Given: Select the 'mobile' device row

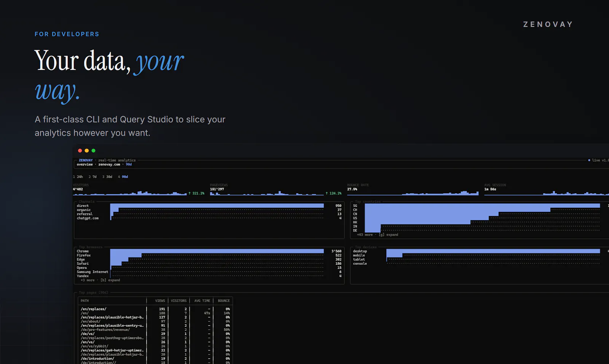Looking at the screenshot, I should coord(480,256).
